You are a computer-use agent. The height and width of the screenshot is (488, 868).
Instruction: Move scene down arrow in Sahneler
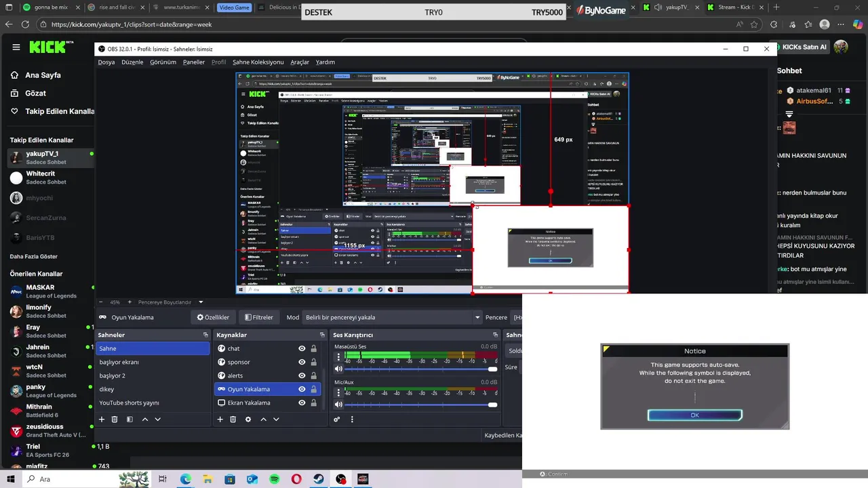[x=158, y=420]
